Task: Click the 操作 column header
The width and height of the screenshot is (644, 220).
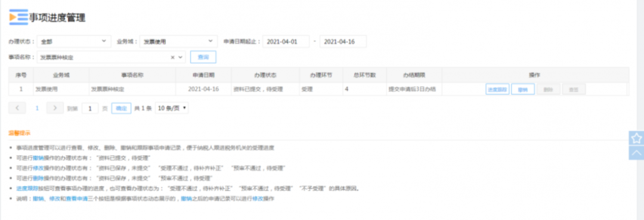Action: (534, 75)
